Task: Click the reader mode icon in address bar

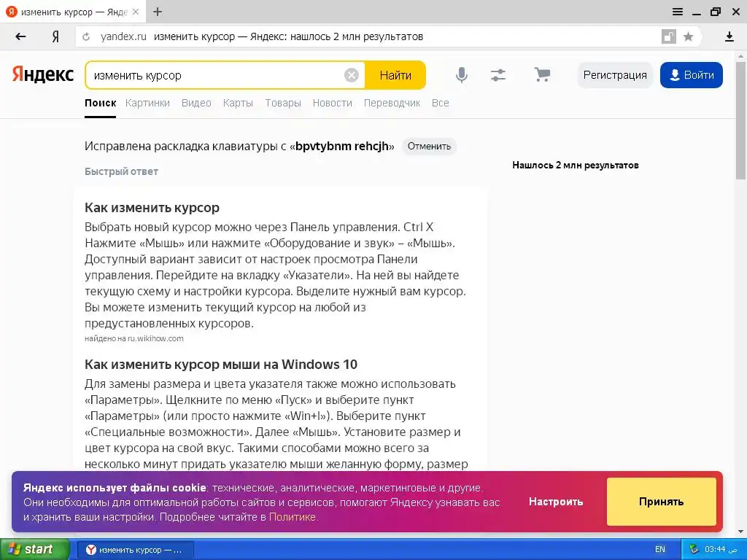Action: tap(669, 36)
